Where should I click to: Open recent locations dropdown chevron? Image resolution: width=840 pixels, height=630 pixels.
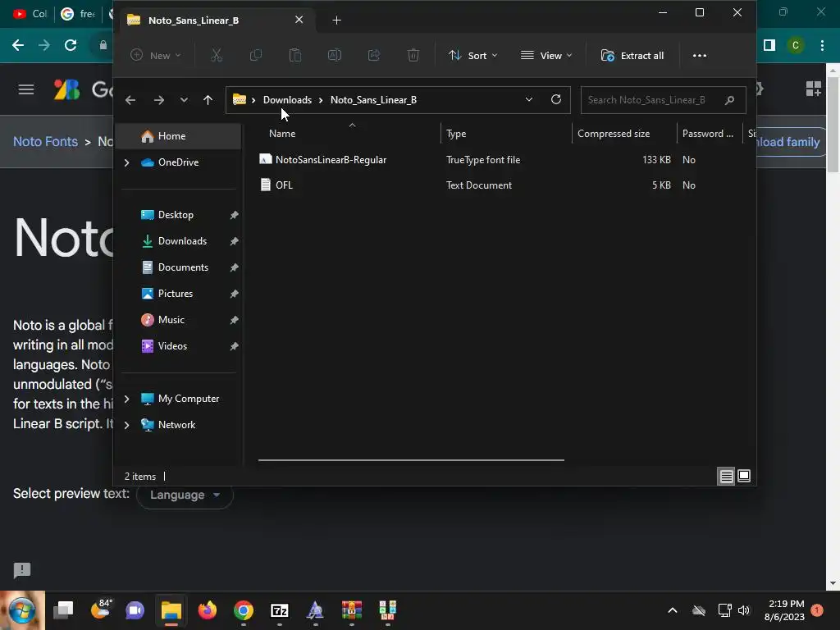[x=184, y=100]
